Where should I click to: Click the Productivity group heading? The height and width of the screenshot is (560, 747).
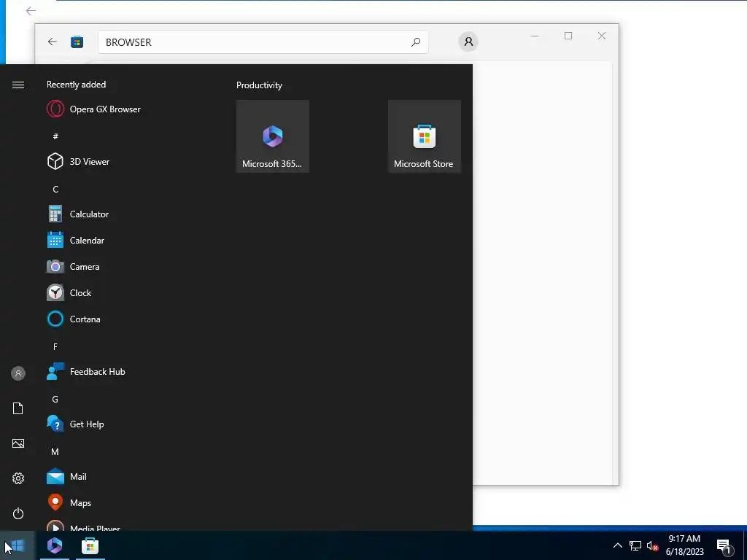click(259, 85)
